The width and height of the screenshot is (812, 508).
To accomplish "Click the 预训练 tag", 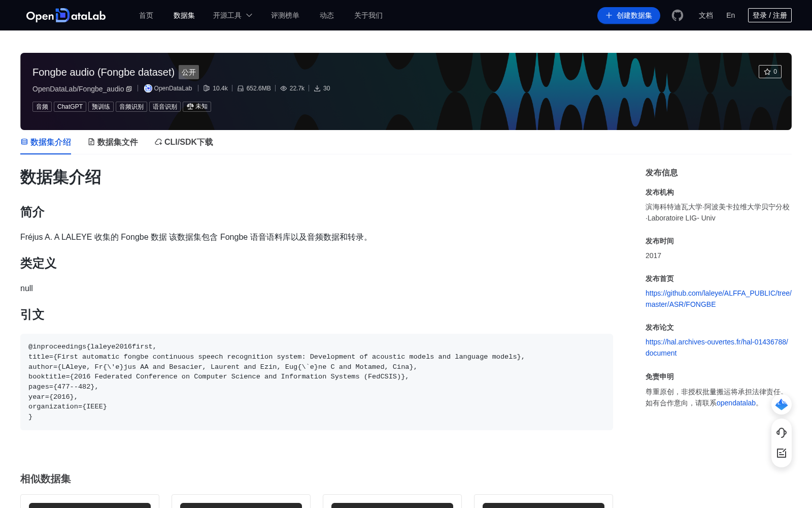I will pyautogui.click(x=101, y=107).
